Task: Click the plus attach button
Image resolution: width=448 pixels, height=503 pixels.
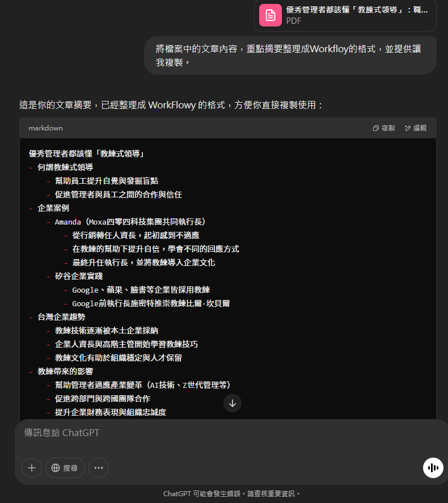Action: click(32, 468)
